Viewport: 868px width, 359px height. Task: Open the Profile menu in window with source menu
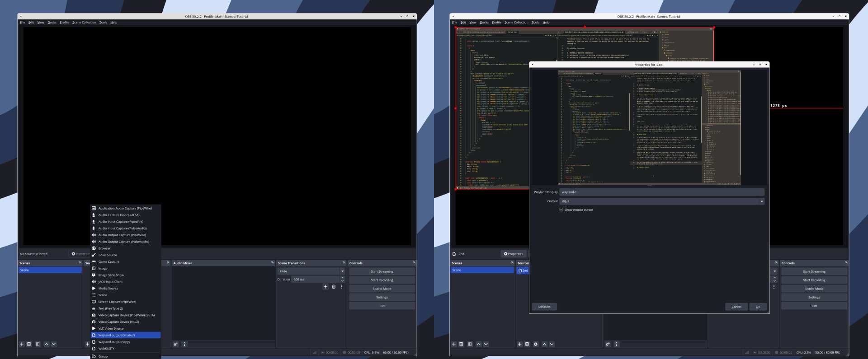(64, 22)
